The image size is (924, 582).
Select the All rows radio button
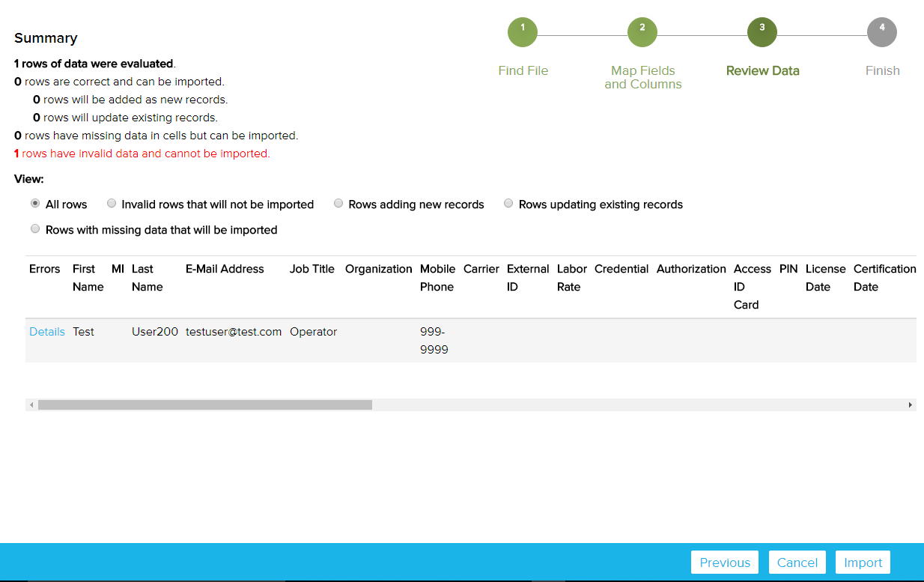[x=35, y=202]
